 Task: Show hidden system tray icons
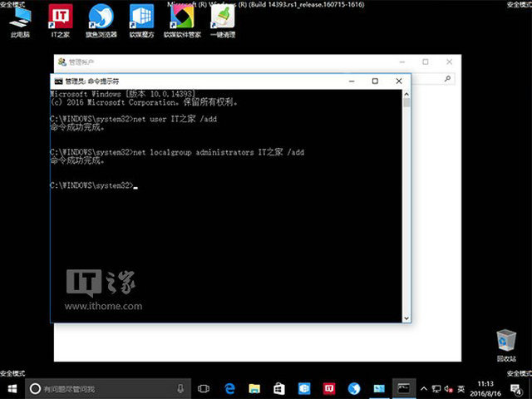(424, 389)
